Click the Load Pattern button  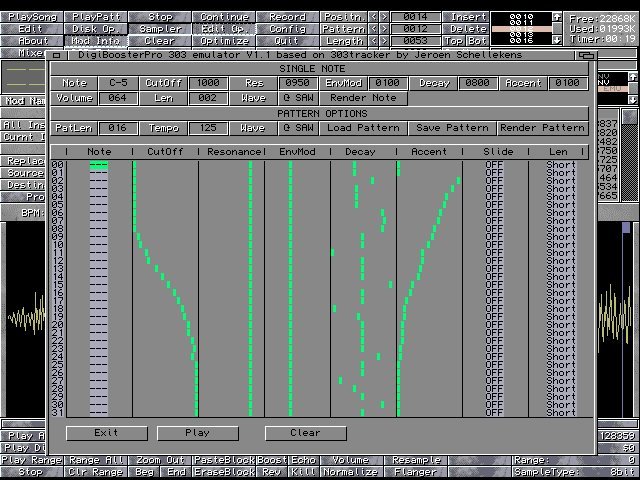click(x=363, y=128)
